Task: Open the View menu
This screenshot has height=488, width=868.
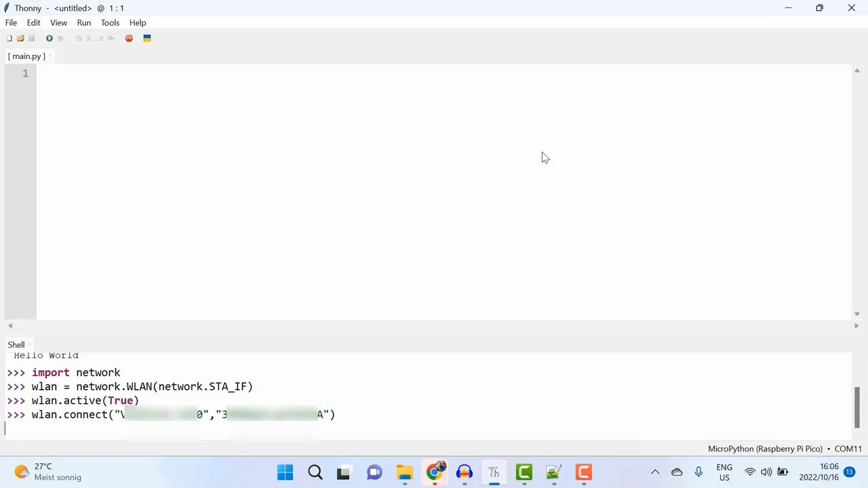Action: pos(58,22)
